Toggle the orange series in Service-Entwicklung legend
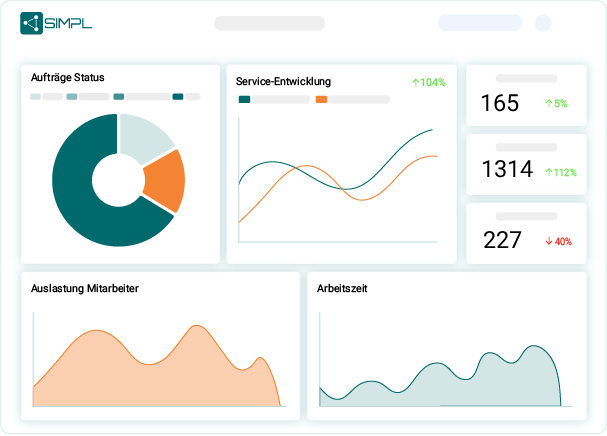The image size is (607, 436). 321,99
